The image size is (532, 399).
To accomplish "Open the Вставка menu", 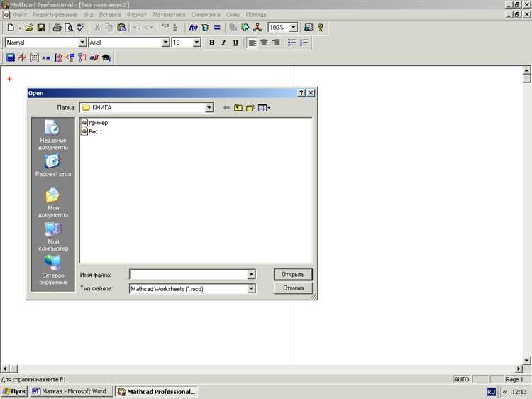I will coord(110,15).
